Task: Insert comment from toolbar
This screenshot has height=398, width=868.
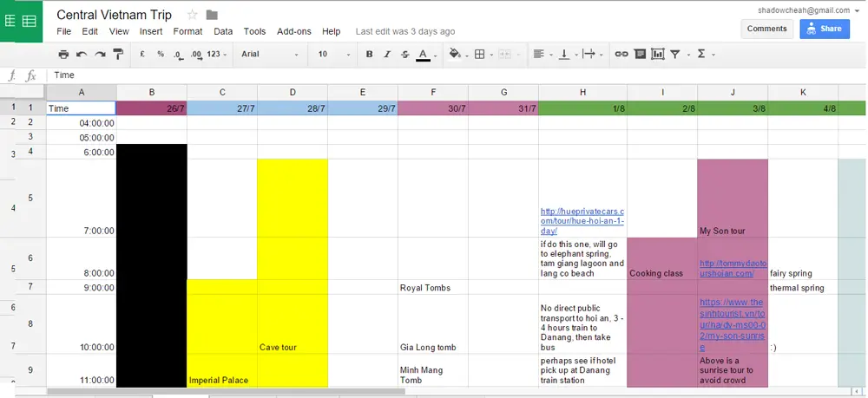Action: coord(640,54)
